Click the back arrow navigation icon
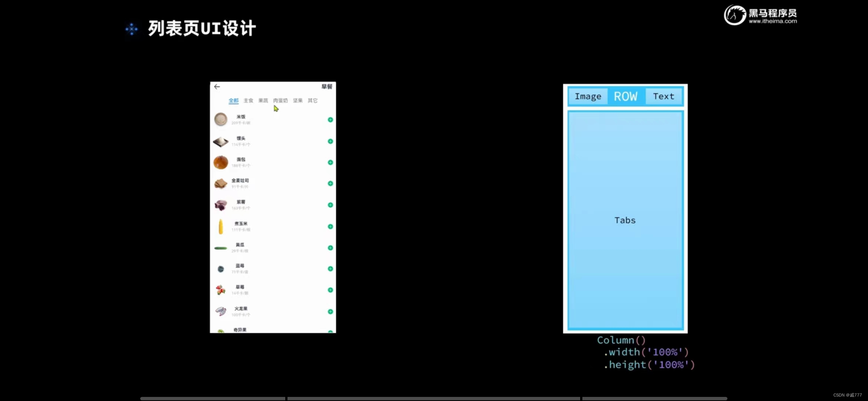868x401 pixels. (217, 87)
